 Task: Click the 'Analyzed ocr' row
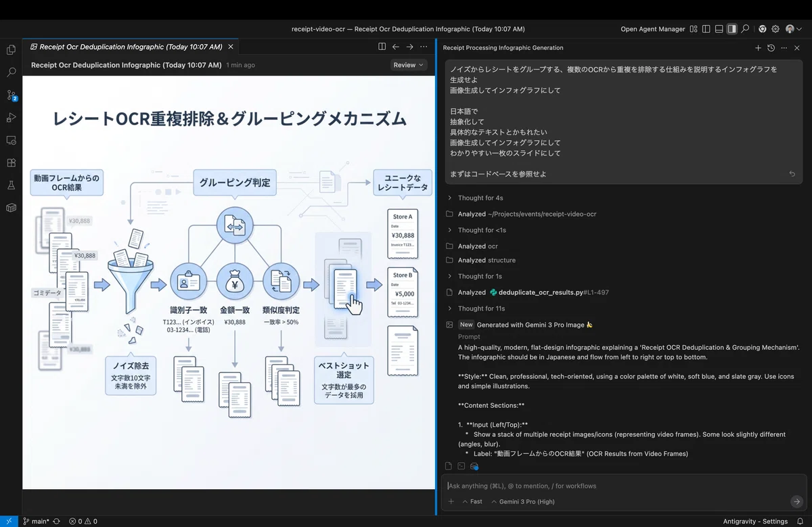coord(472,246)
